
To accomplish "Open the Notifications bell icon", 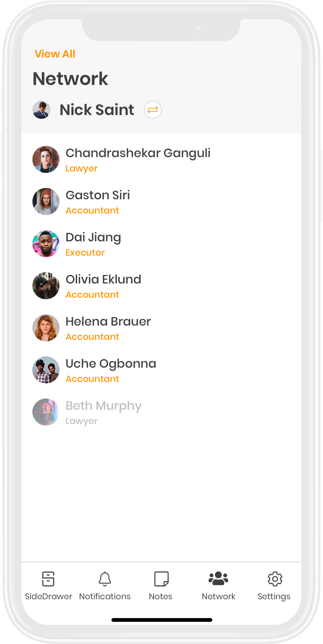I will coord(105,579).
